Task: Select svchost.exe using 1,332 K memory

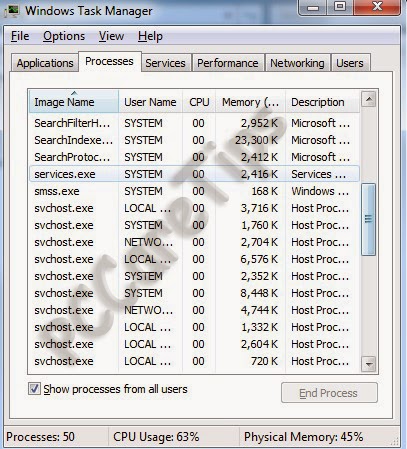Action: point(194,327)
